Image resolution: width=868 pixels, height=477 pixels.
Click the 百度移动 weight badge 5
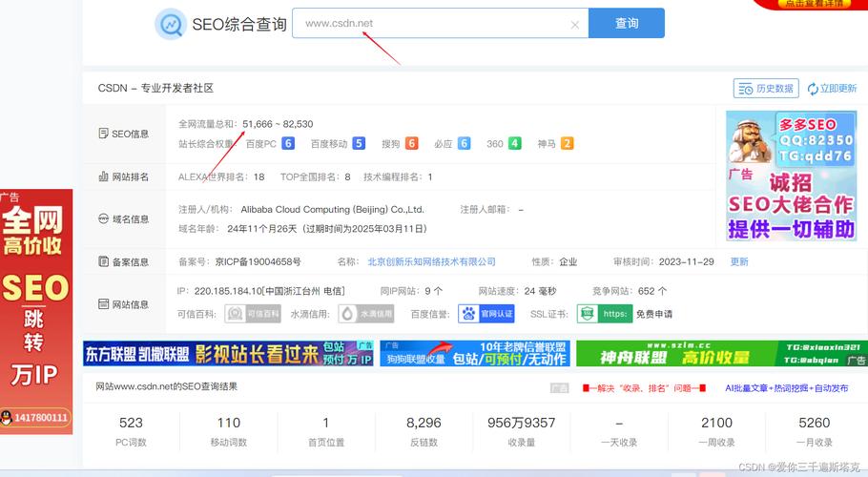pos(359,144)
